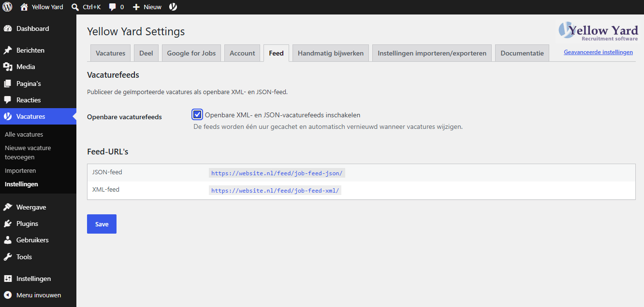This screenshot has width=644, height=307.
Task: Open the JSON feed URL link
Action: click(277, 173)
